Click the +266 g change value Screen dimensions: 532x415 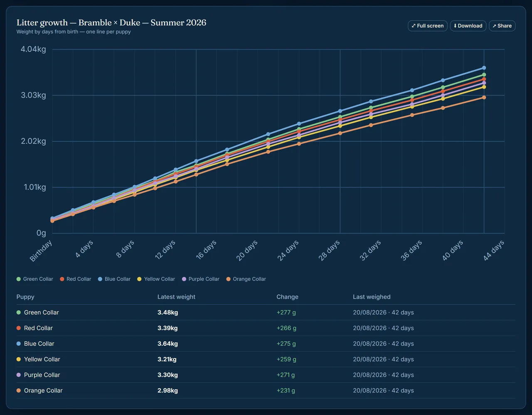[x=287, y=328]
